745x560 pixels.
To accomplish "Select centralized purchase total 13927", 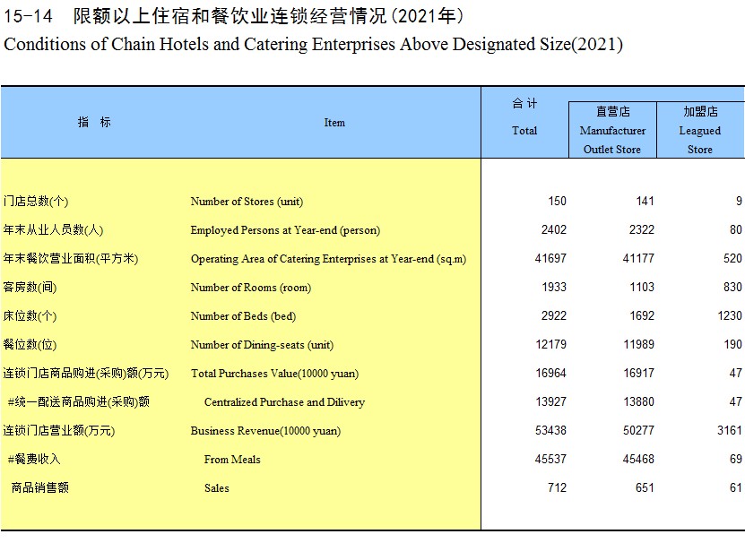I will (x=550, y=401).
